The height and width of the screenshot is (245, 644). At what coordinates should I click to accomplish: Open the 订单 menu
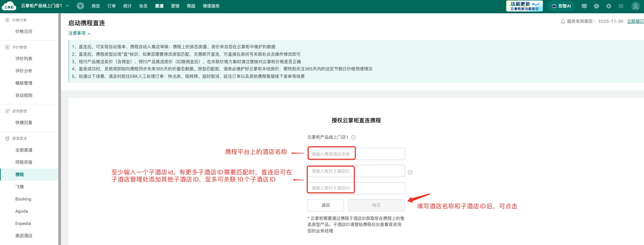[x=112, y=6]
